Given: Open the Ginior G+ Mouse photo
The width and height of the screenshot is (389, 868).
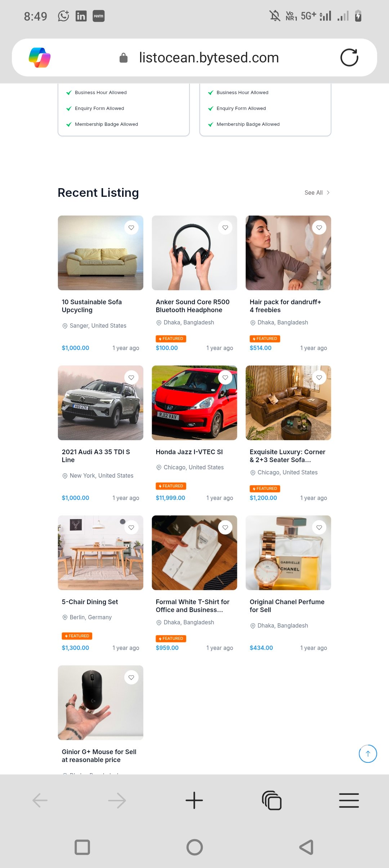Looking at the screenshot, I should [100, 703].
